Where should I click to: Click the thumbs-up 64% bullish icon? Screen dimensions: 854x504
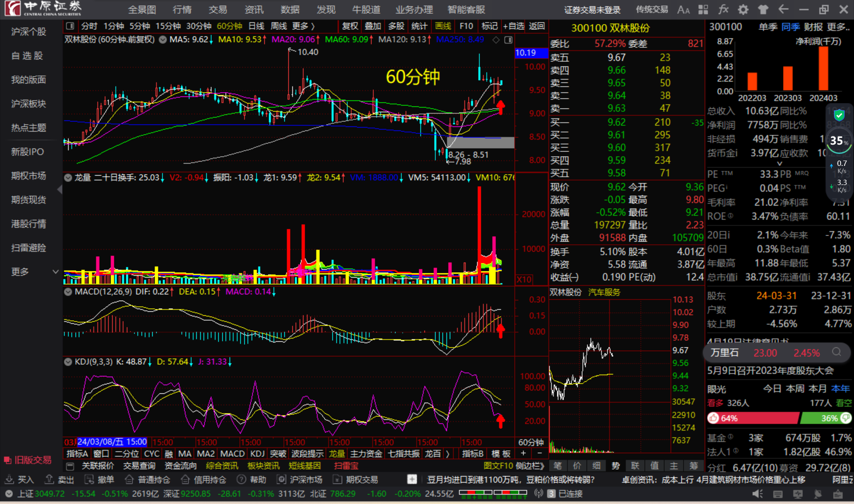713,418
